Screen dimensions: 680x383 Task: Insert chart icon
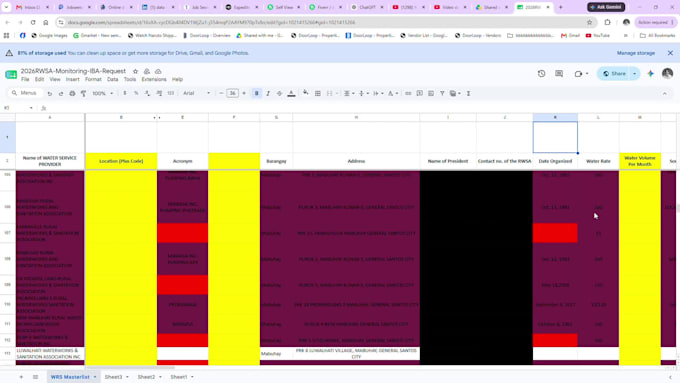pos(431,93)
